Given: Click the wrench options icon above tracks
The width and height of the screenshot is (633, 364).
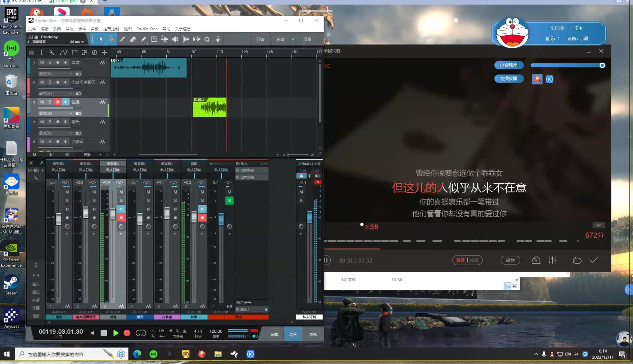Looking at the screenshot, I should [51, 53].
